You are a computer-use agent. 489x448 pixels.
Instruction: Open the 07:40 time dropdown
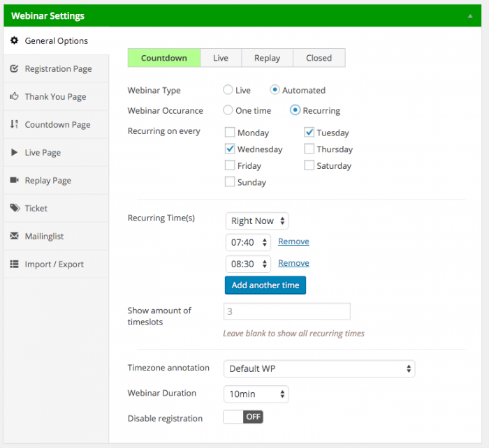click(x=248, y=242)
